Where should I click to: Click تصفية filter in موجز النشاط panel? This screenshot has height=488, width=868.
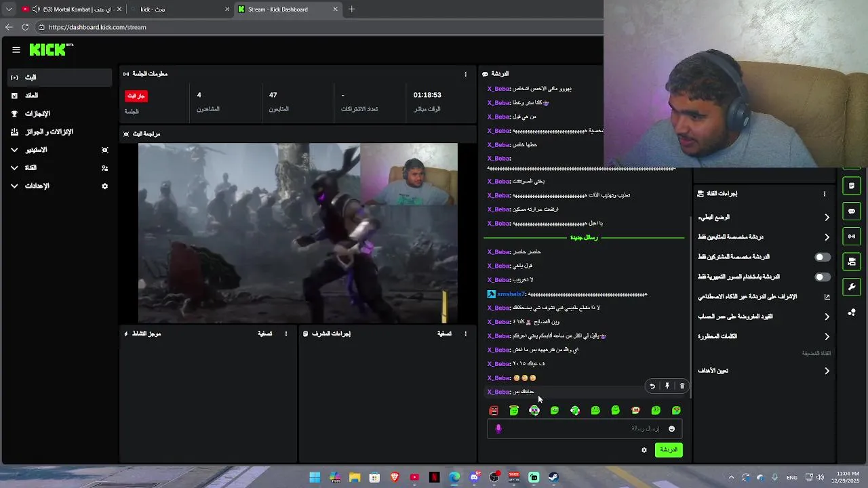pos(264,333)
